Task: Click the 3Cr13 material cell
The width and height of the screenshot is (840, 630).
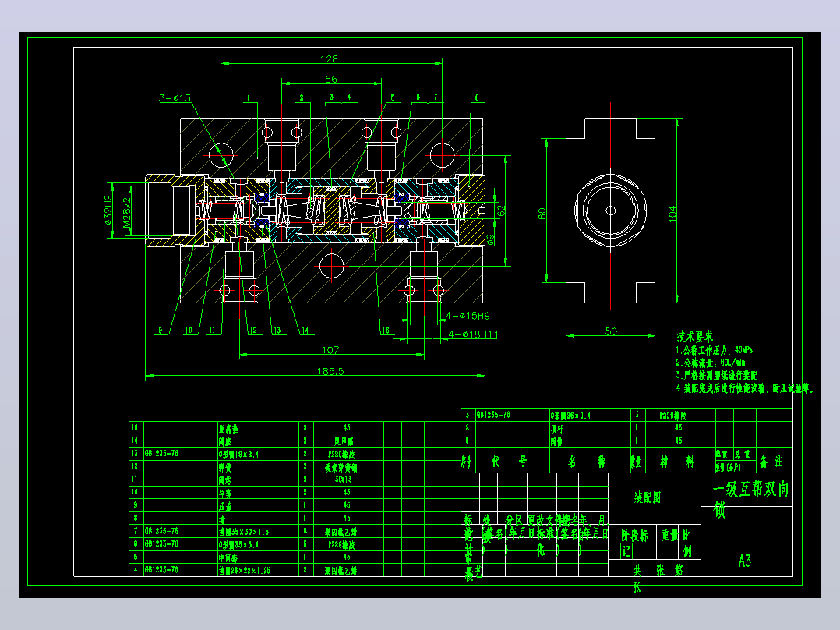Action: pyautogui.click(x=344, y=480)
